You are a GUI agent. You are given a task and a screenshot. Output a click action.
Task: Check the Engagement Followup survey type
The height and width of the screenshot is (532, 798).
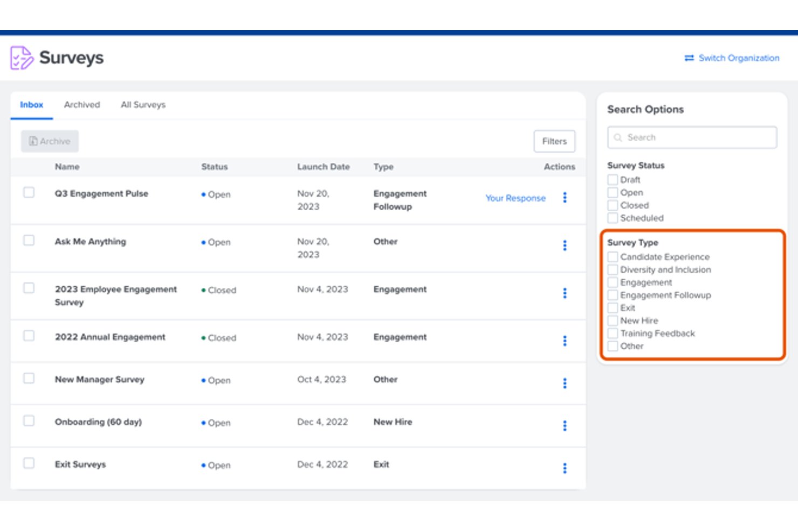coord(613,295)
